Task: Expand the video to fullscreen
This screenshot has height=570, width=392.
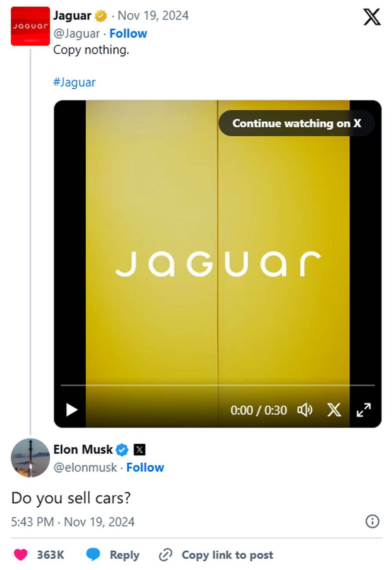Action: click(x=364, y=410)
